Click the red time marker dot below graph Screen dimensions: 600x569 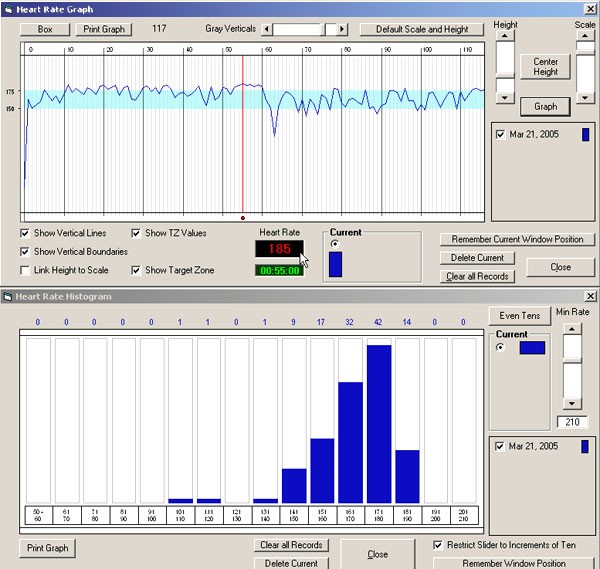click(243, 218)
